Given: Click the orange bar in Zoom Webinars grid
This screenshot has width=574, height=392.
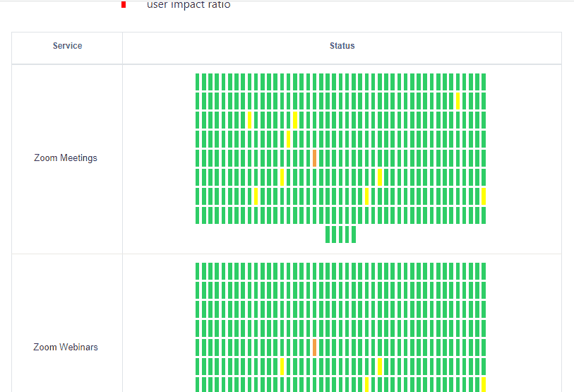Looking at the screenshot, I should pyautogui.click(x=314, y=348).
